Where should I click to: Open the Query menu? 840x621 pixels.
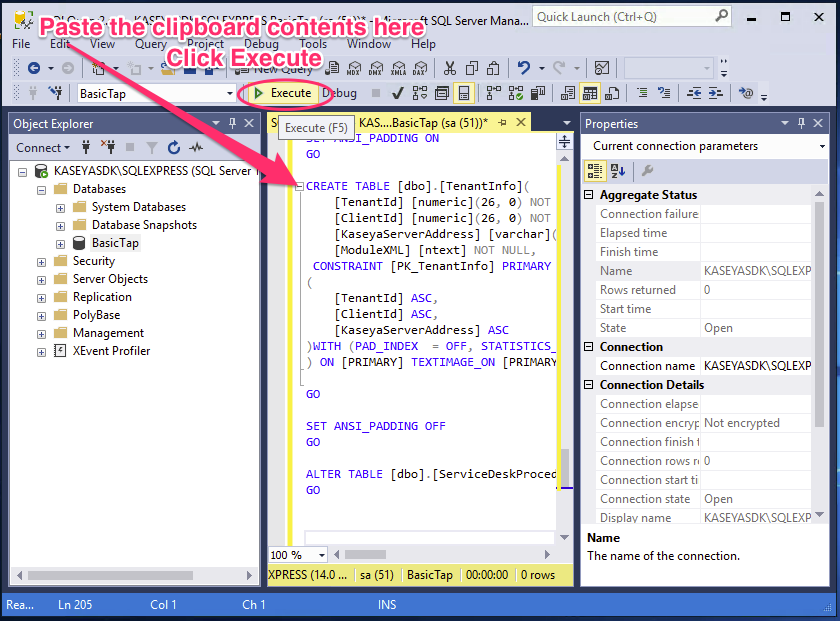pyautogui.click(x=151, y=44)
